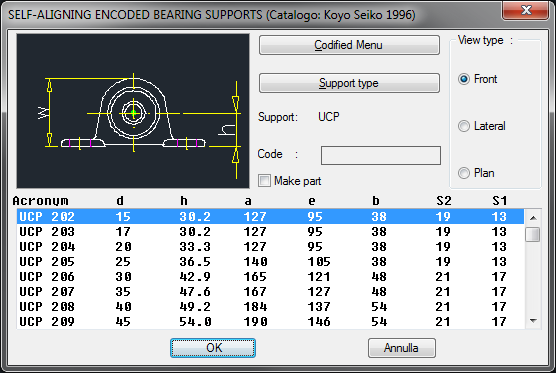Pick the UCP 205 entry
The height and width of the screenshot is (373, 556).
(270, 262)
